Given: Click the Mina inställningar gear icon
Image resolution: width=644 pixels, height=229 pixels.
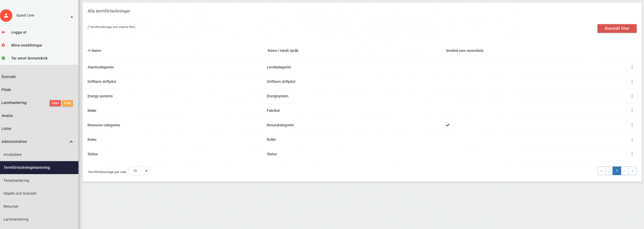Looking at the screenshot, I should [3, 45].
